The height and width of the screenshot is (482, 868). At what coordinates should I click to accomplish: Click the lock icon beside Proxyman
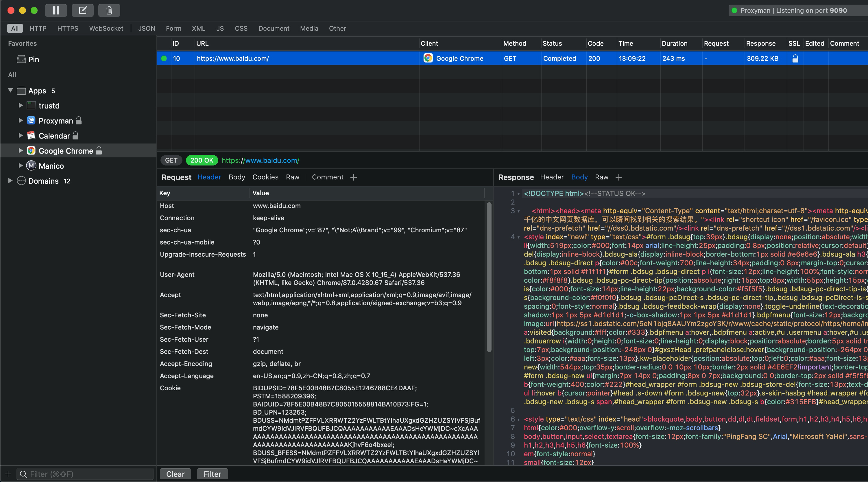point(79,120)
